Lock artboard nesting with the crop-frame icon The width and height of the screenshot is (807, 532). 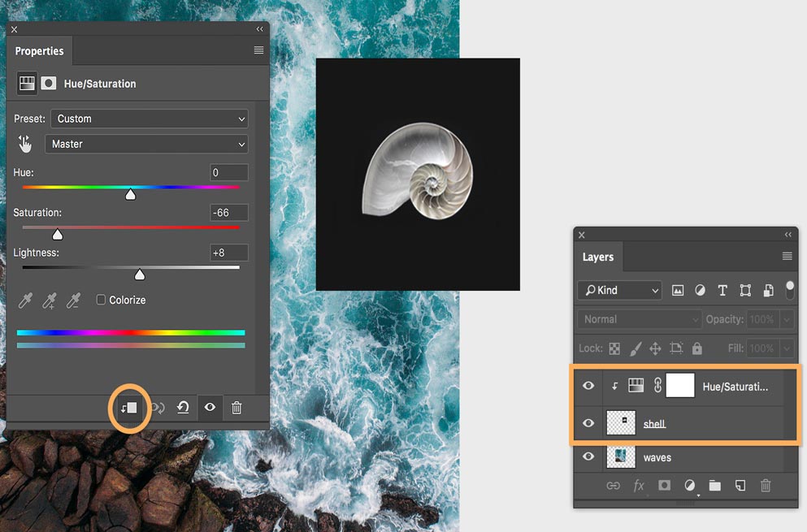pyautogui.click(x=676, y=348)
